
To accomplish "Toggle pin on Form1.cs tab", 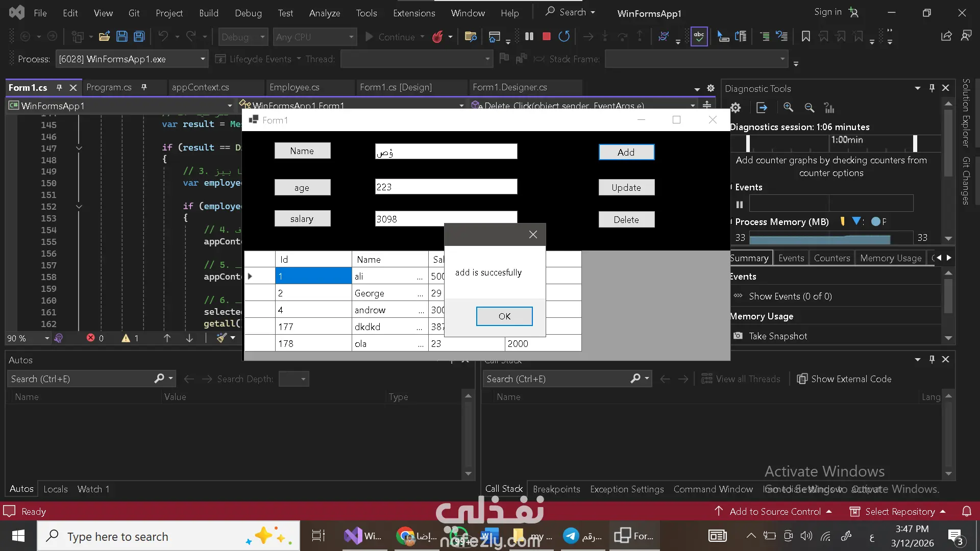I will click(x=59, y=87).
